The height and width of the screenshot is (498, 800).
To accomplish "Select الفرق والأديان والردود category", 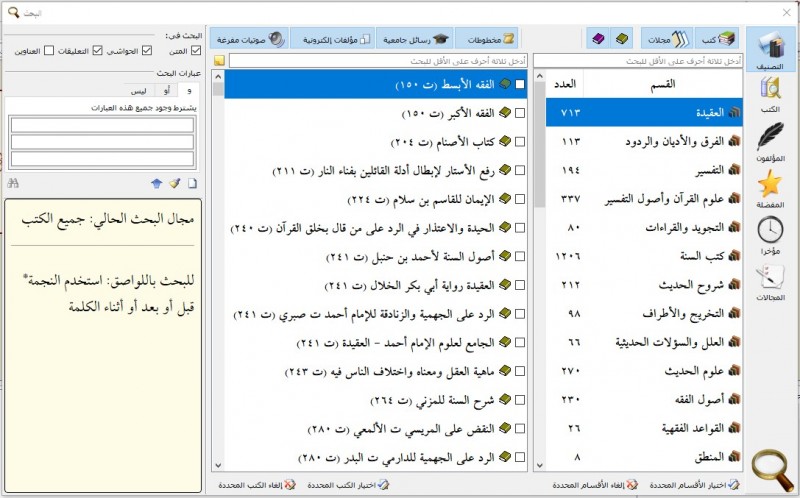I will click(x=644, y=141).
